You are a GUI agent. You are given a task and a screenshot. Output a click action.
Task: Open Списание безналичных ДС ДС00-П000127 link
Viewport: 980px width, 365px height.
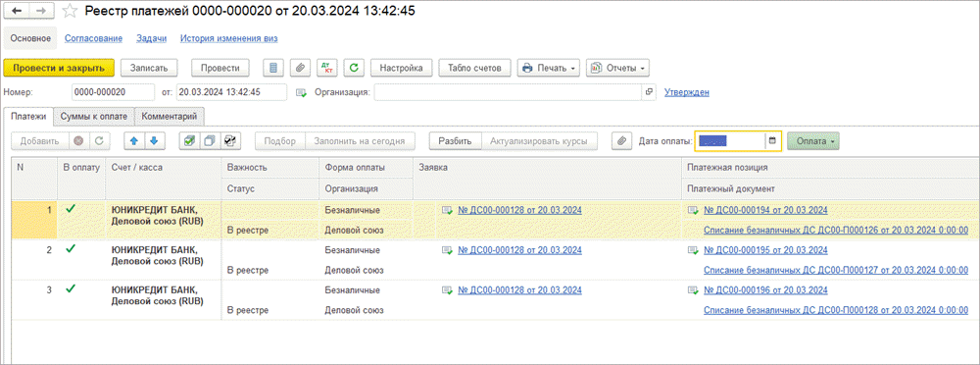pyautogui.click(x=836, y=271)
